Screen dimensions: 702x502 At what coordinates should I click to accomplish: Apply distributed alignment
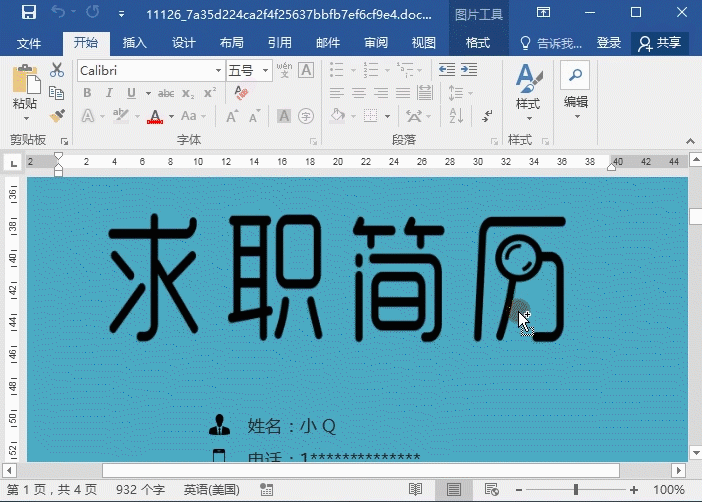point(425,93)
